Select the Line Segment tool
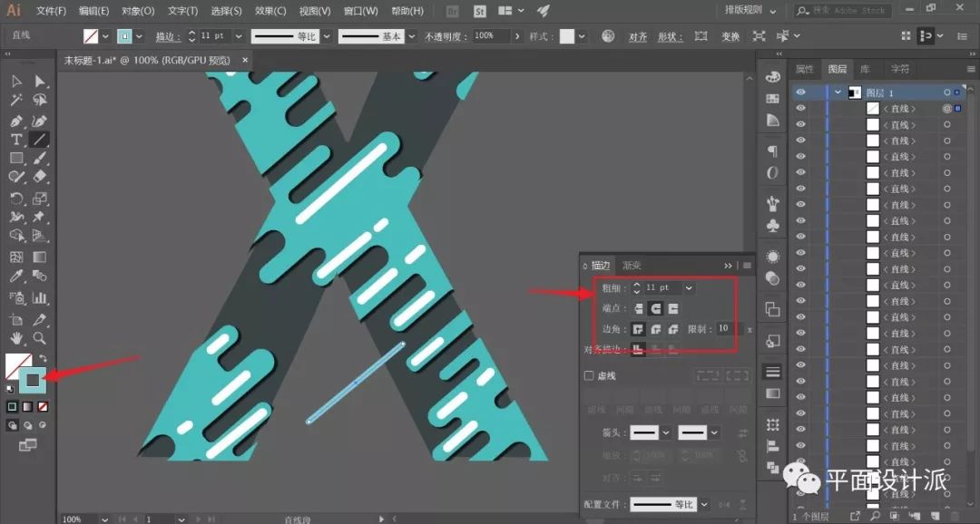The width and height of the screenshot is (980, 524). point(40,140)
